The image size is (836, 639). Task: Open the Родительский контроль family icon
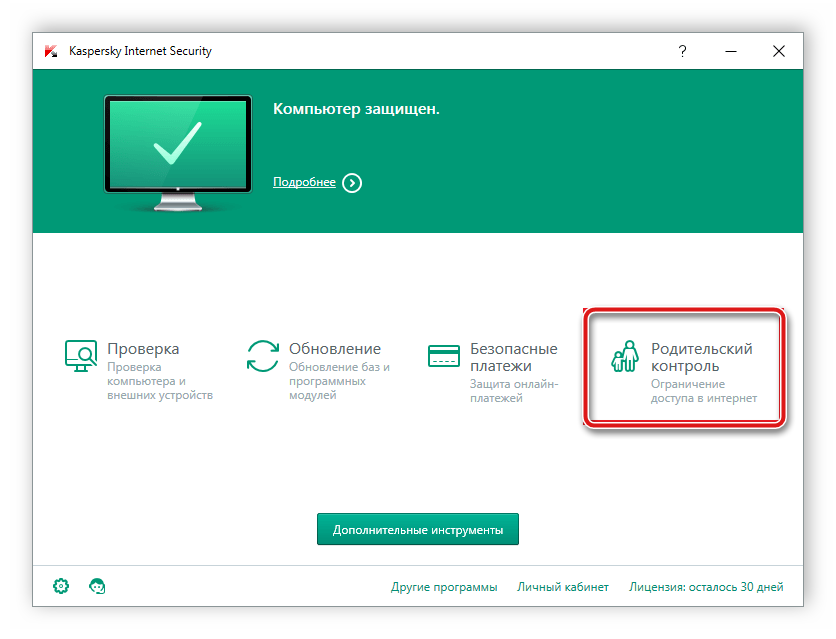point(625,356)
